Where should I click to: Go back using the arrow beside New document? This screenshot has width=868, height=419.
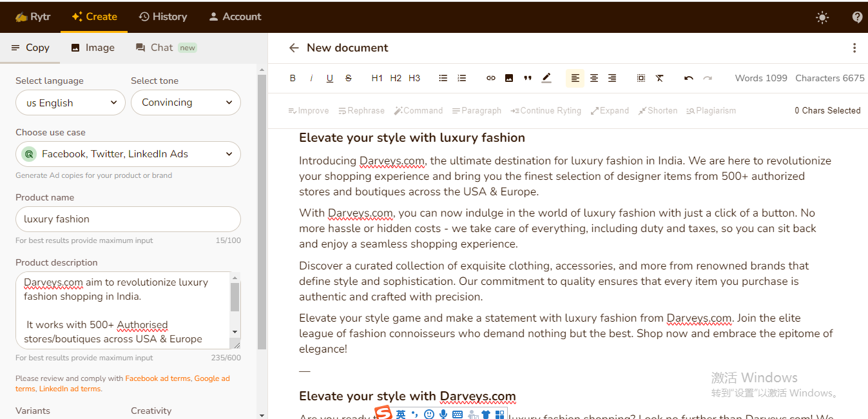pos(294,48)
